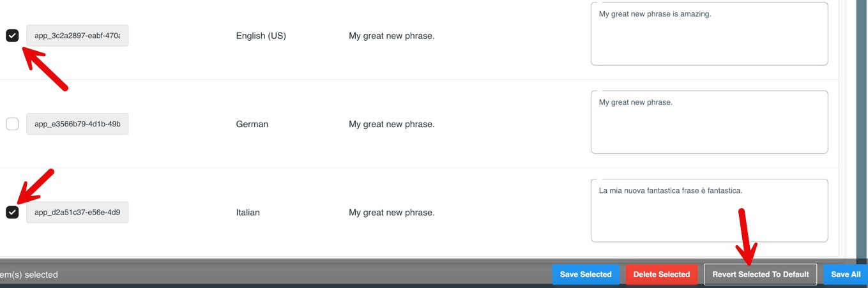Click the default phrase in German row
The width and height of the screenshot is (868, 288).
coord(391,124)
